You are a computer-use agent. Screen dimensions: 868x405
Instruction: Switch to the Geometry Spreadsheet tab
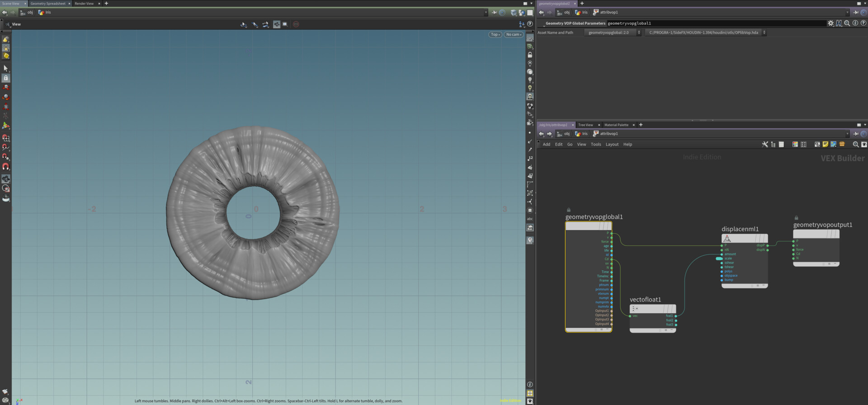tap(48, 3)
